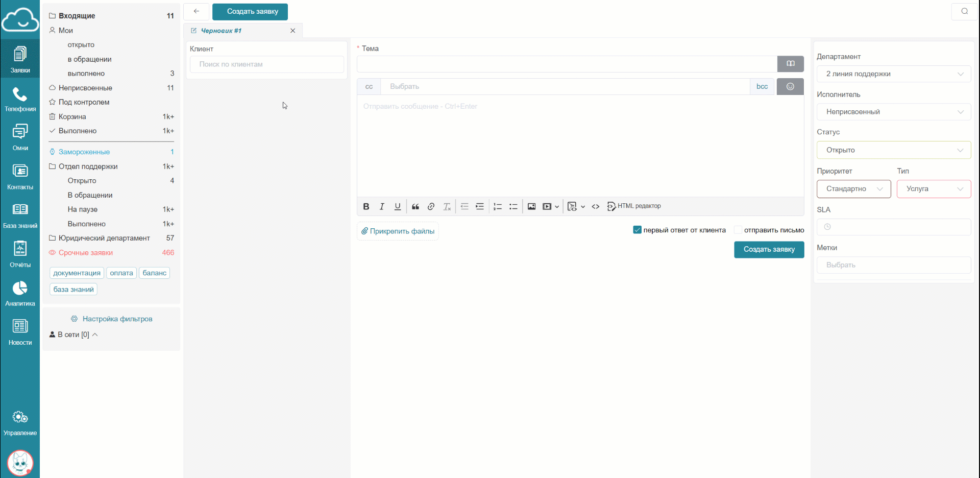
Task: Uncheck первый ответ от клиента checkbox
Action: (637, 230)
